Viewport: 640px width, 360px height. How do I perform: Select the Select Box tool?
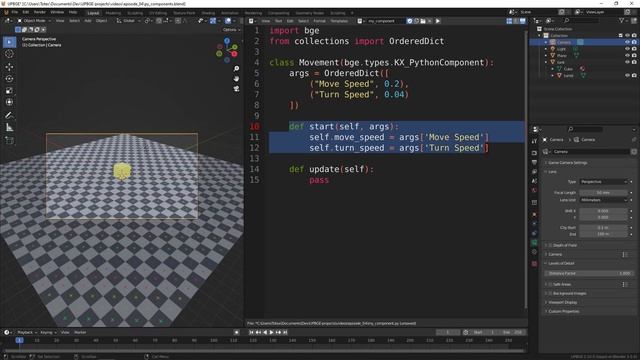click(9, 42)
